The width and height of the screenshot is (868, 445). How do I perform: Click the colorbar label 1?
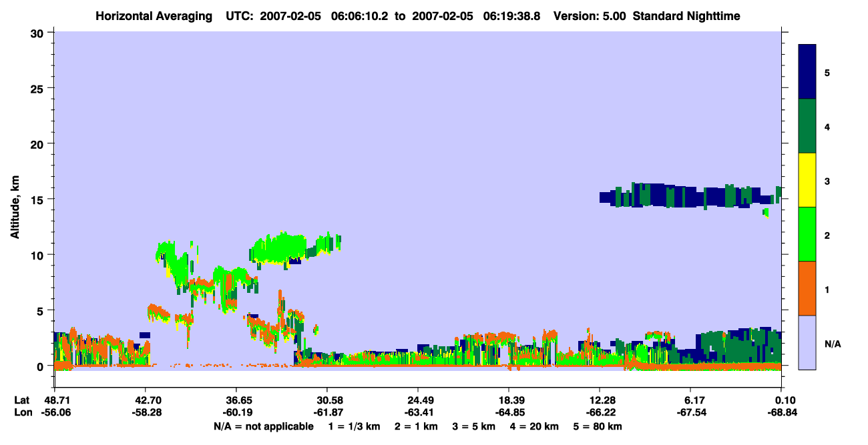click(x=827, y=288)
